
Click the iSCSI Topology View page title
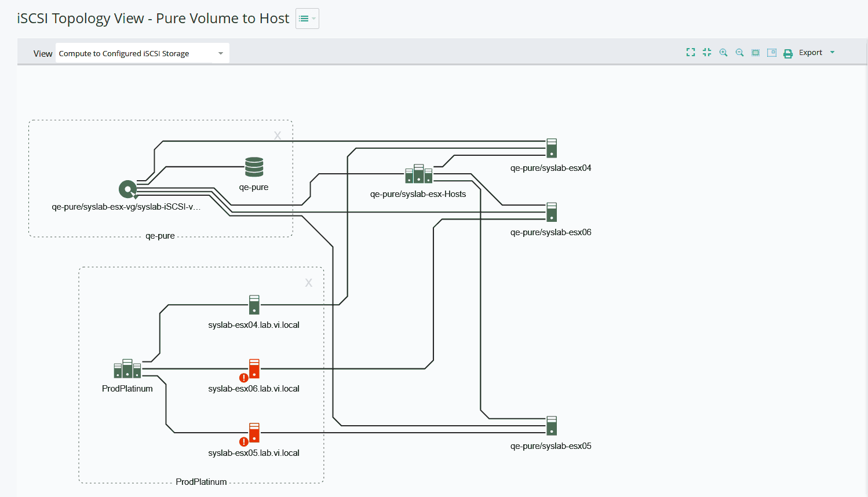(153, 19)
